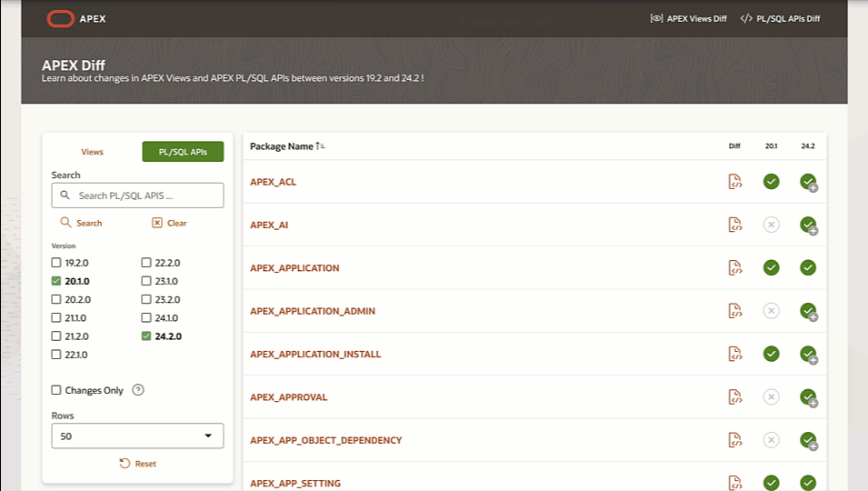Focus the Search PL/SQL APIs input field
This screenshot has height=491, width=868.
[x=137, y=195]
